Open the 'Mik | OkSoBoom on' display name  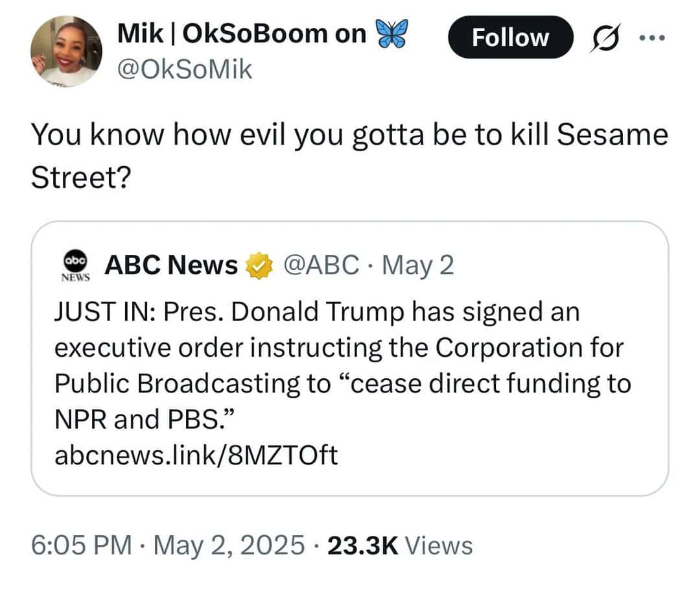[241, 34]
